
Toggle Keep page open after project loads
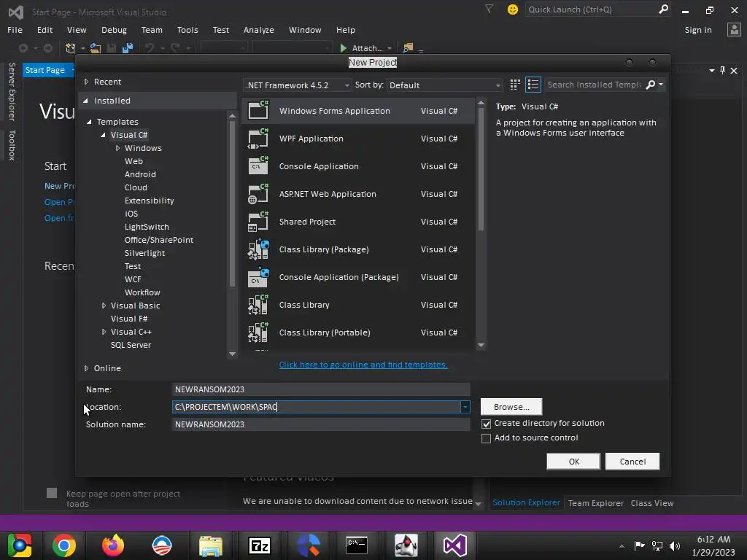pos(52,493)
